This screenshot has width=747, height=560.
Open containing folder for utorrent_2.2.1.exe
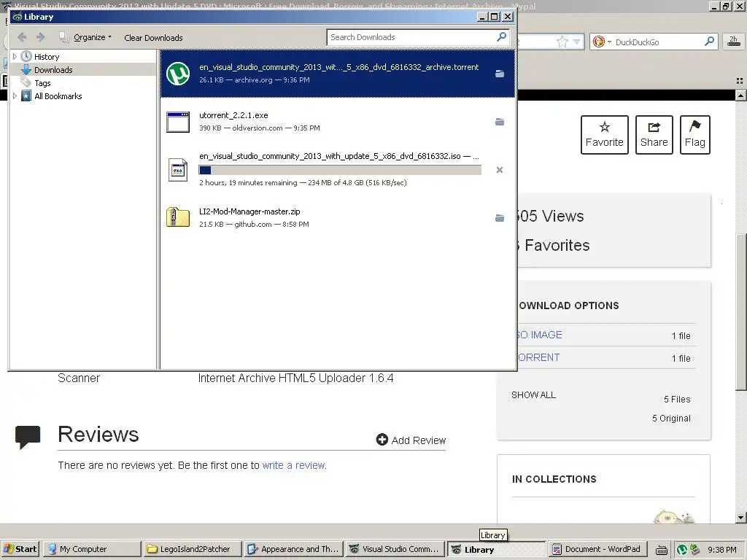coord(499,122)
